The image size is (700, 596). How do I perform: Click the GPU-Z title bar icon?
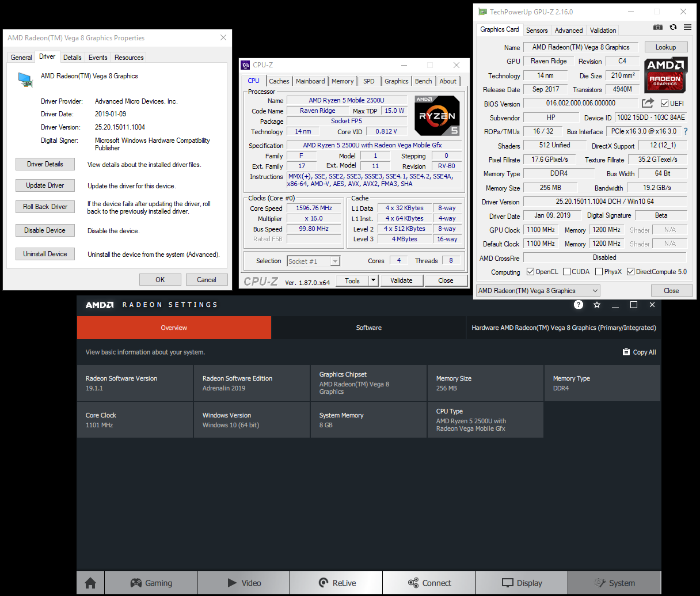[482, 12]
